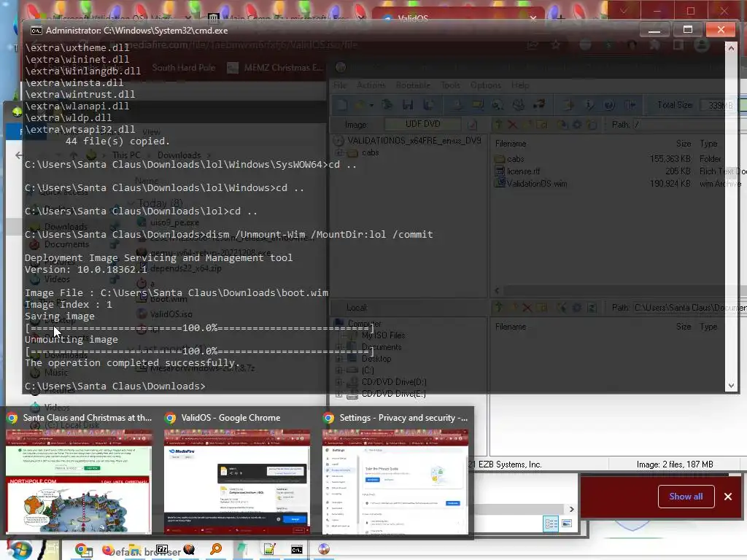Expand Documents node in Local tree
The height and width of the screenshot is (560, 747).
pos(339,347)
